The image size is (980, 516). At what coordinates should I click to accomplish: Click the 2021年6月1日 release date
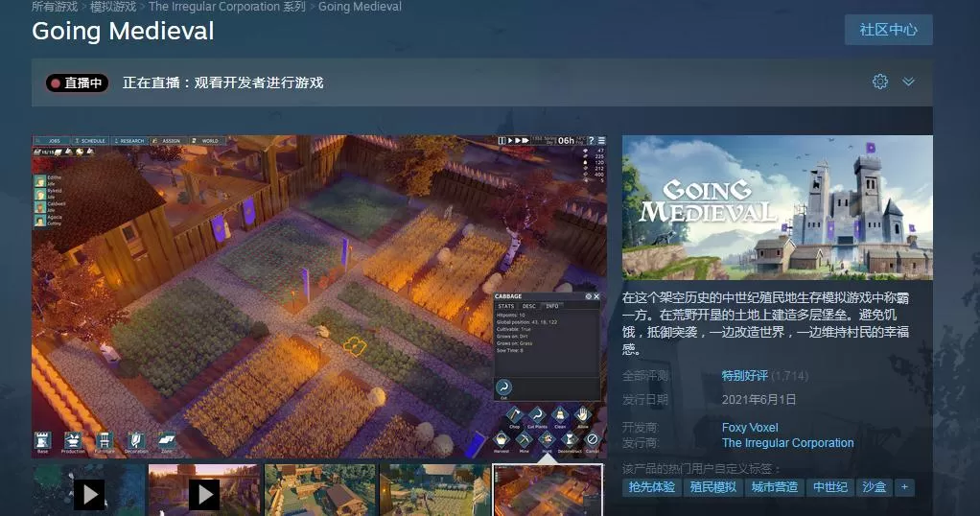coord(758,400)
